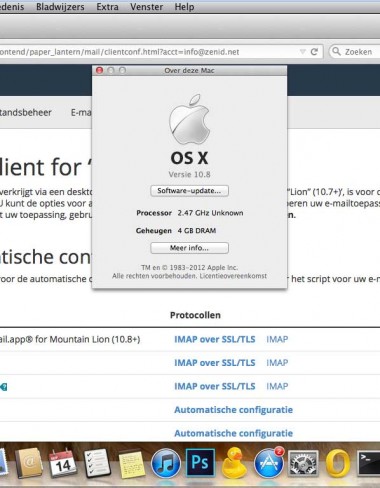
Task: Open the Bladwijzers menu
Action: click(60, 7)
